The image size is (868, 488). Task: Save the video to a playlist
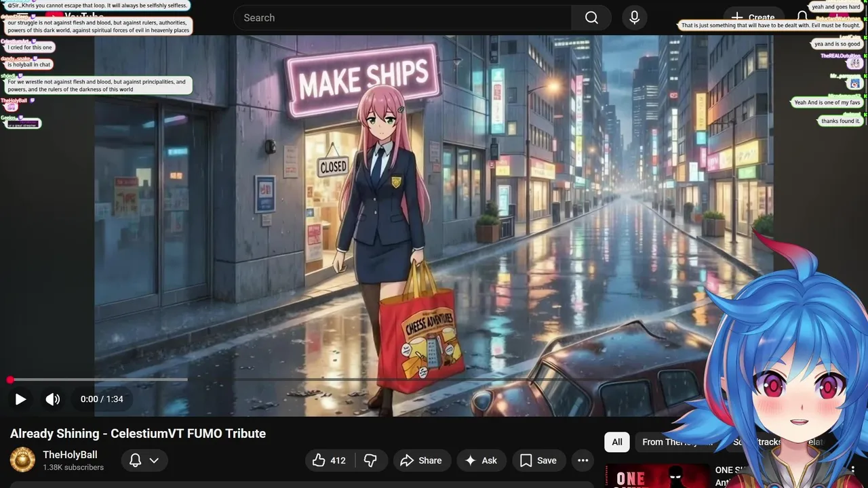click(x=539, y=460)
